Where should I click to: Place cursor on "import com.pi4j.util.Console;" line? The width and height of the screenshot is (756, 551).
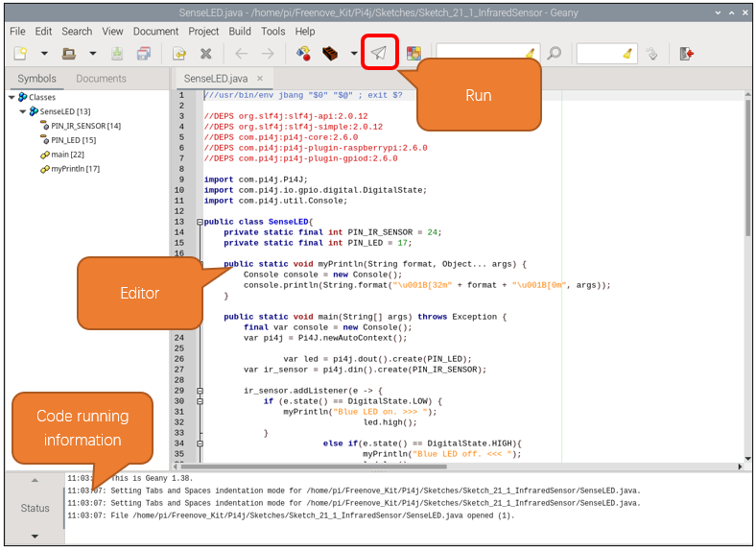275,201
